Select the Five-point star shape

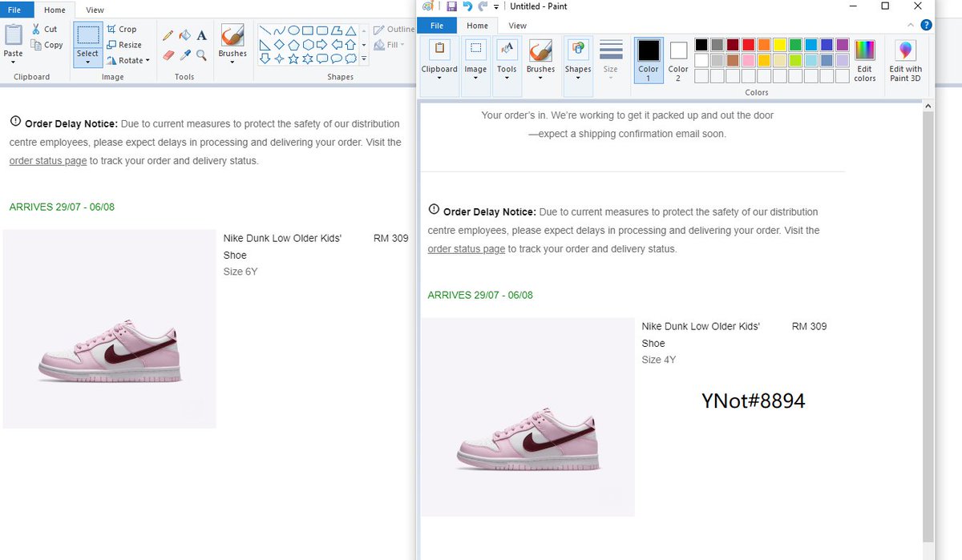click(293, 58)
